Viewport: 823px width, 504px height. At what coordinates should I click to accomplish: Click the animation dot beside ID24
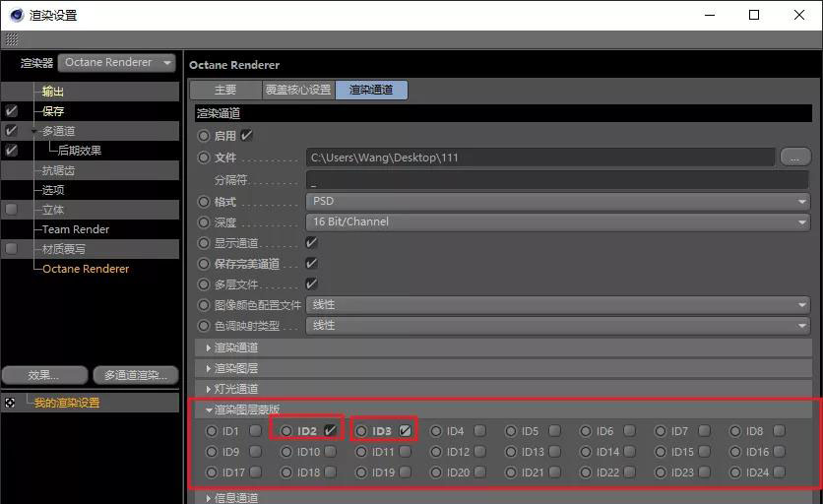pos(735,472)
